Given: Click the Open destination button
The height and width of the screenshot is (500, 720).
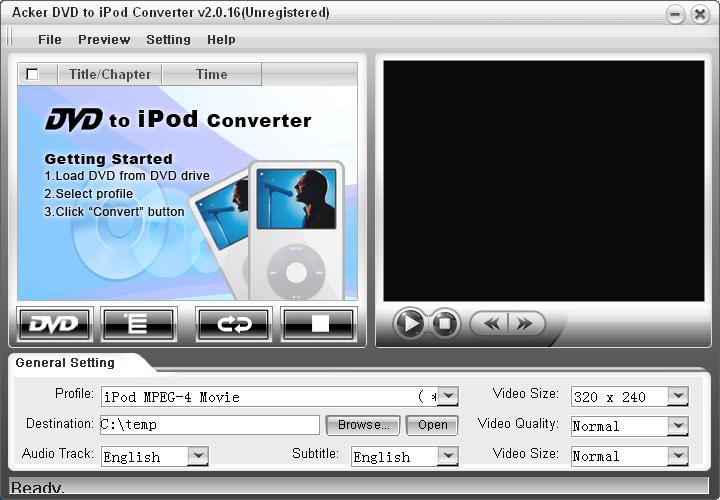Looking at the screenshot, I should click(432, 425).
